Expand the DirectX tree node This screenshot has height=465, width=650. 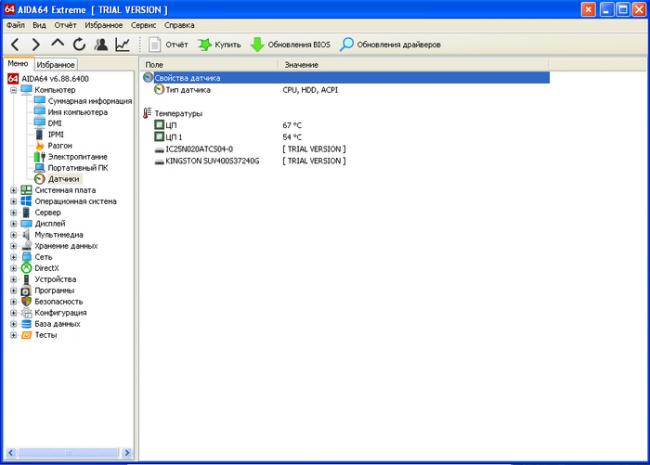tap(14, 268)
